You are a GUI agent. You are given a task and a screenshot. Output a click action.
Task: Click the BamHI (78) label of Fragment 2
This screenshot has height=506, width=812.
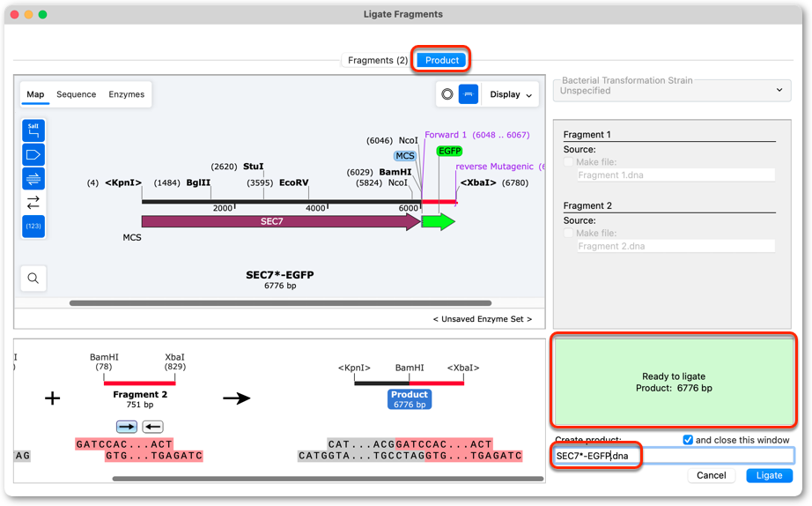[x=104, y=362]
